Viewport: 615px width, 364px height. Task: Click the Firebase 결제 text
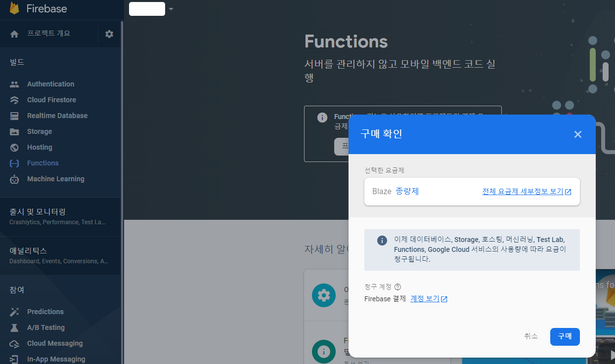(385, 299)
